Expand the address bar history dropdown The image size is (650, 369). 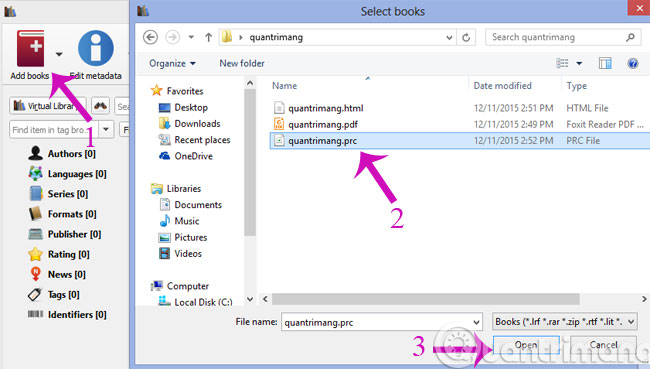(449, 38)
